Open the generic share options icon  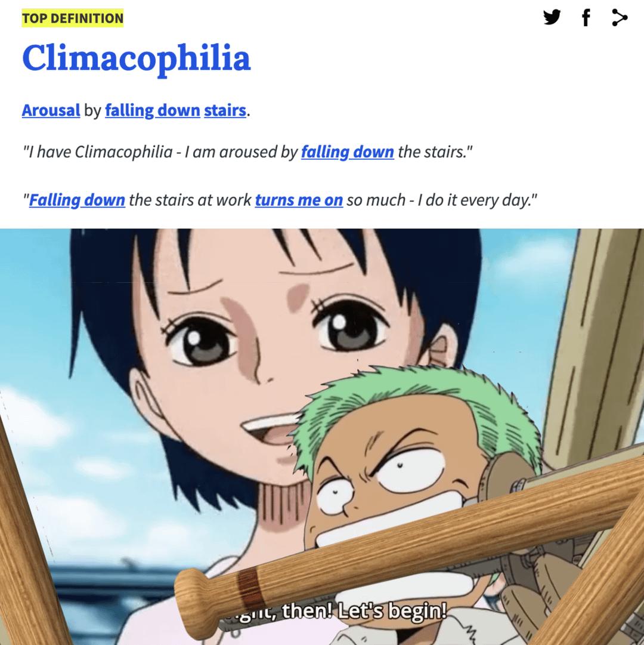click(620, 17)
